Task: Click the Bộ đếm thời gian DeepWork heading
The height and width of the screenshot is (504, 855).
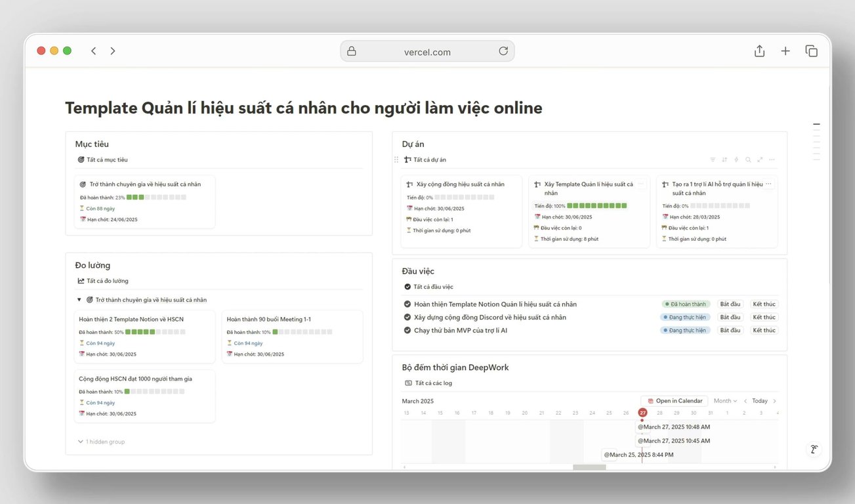Action: pyautogui.click(x=455, y=367)
